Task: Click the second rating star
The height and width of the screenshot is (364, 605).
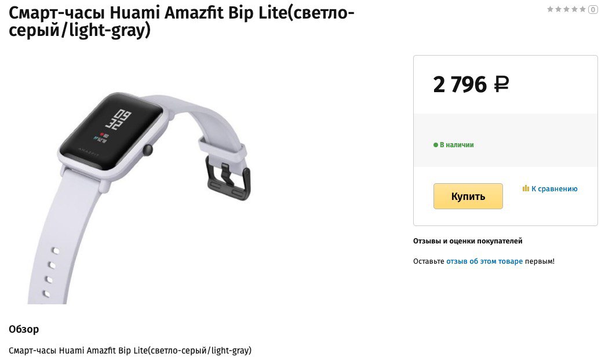Action: (x=558, y=9)
